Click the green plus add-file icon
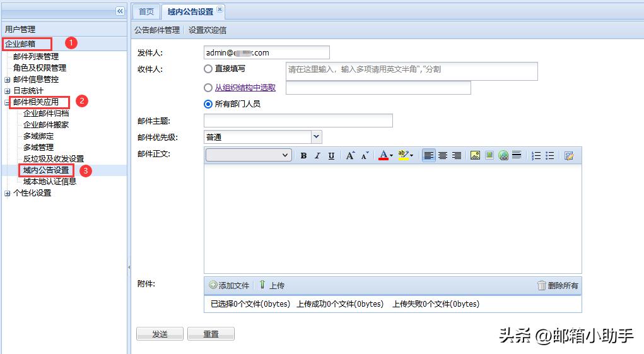644x354 pixels. (x=213, y=285)
